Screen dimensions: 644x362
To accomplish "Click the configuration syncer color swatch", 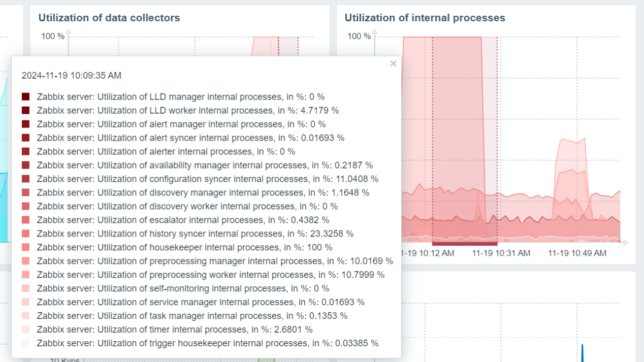I will coord(26,179).
